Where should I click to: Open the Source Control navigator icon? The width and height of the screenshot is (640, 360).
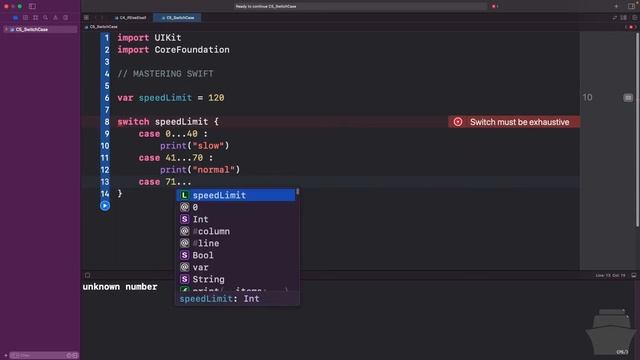click(x=25, y=18)
